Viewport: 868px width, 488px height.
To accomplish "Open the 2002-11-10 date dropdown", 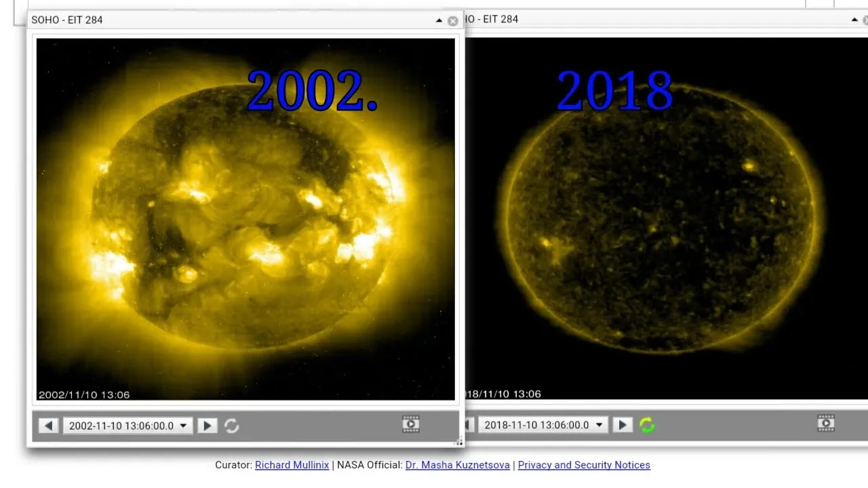I will click(127, 426).
